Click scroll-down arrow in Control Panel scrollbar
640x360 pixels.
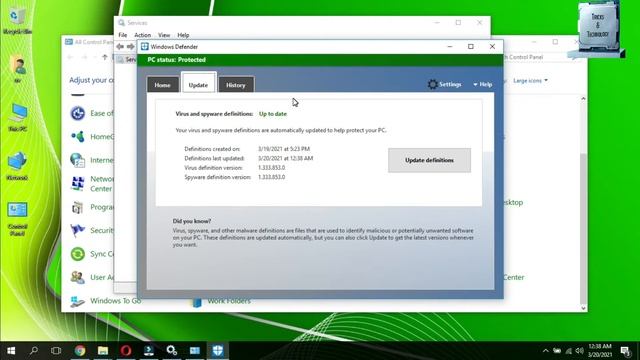(x=583, y=308)
